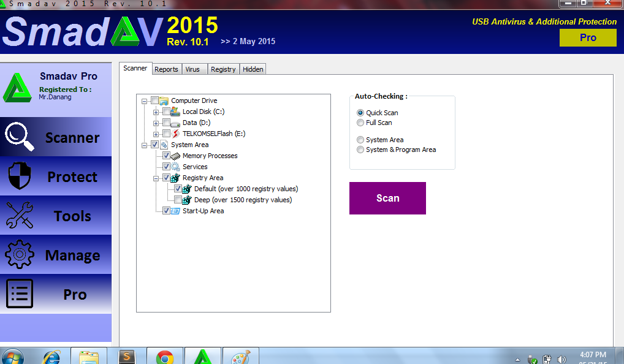Select the Full Scan radio button
The image size is (624, 364).
[360, 121]
